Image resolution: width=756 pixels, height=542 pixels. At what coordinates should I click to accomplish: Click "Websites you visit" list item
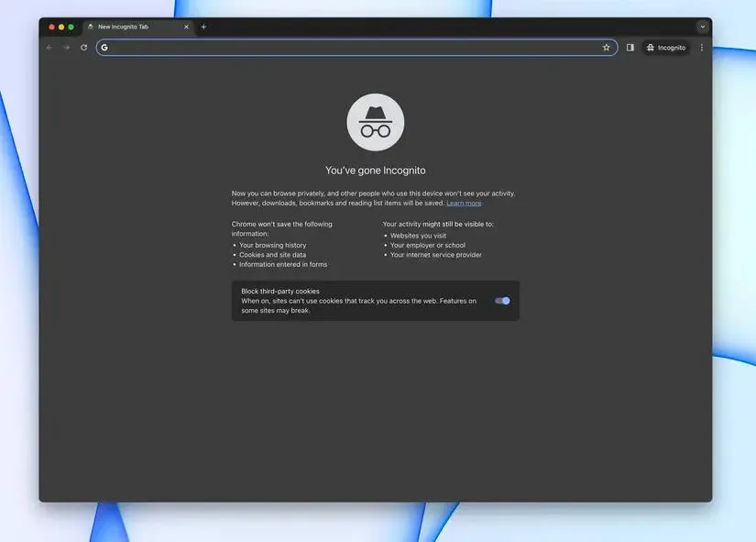pyautogui.click(x=418, y=236)
